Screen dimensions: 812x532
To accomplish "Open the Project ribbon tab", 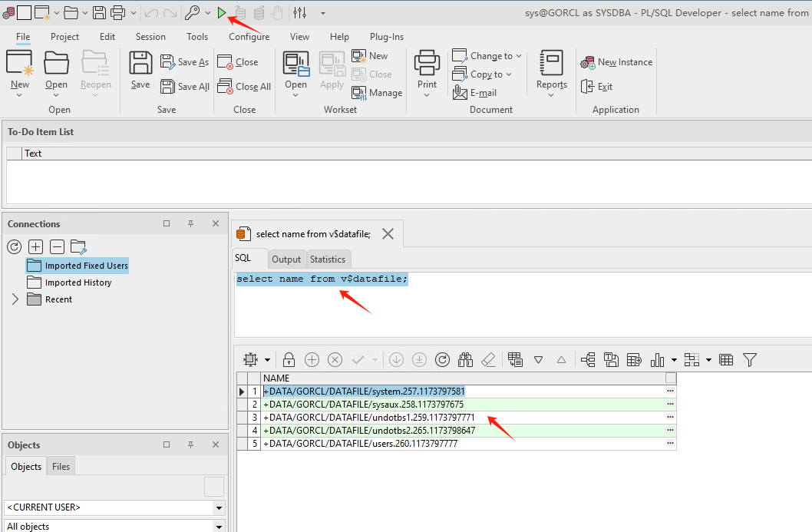I will click(x=64, y=37).
